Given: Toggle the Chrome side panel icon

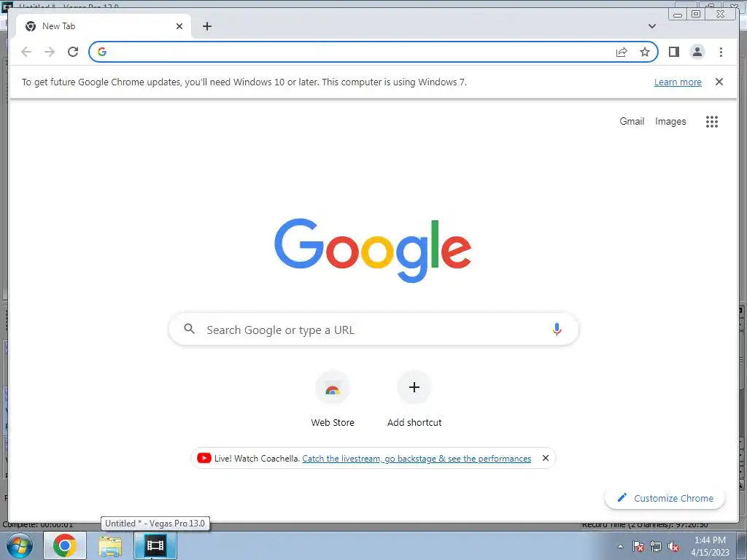Looking at the screenshot, I should point(673,52).
